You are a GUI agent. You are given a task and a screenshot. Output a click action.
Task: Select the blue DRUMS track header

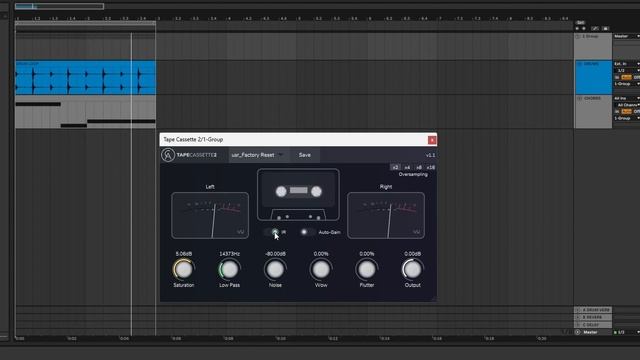593,78
